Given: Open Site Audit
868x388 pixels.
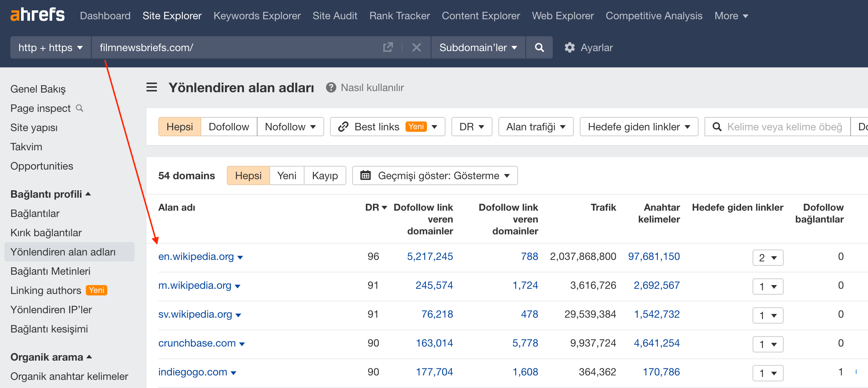Looking at the screenshot, I should (x=335, y=16).
